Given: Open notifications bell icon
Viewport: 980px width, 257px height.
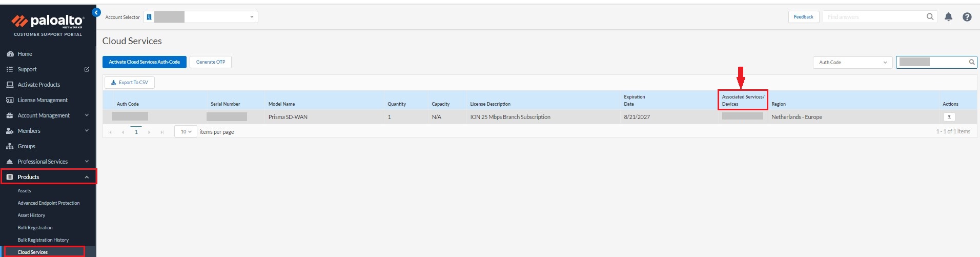Looking at the screenshot, I should click(x=948, y=17).
